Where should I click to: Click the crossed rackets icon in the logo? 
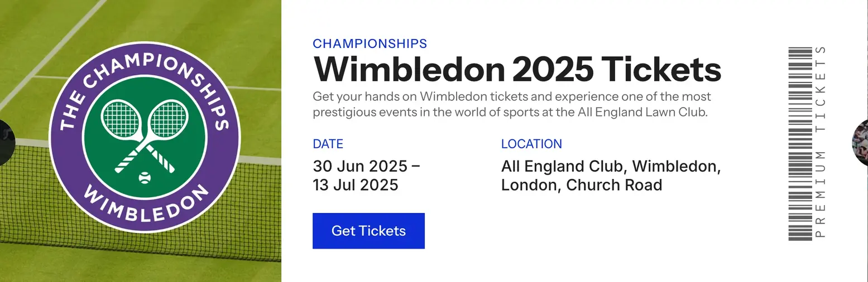click(x=145, y=135)
